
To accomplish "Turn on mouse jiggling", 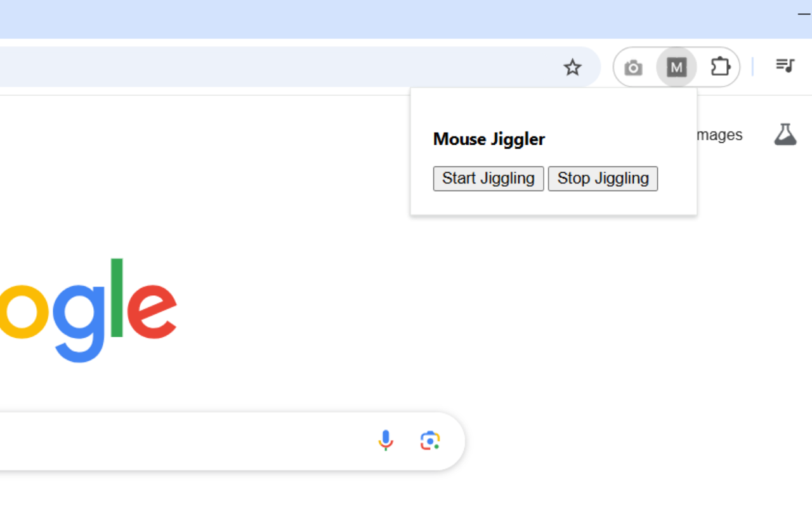I will pos(488,178).
